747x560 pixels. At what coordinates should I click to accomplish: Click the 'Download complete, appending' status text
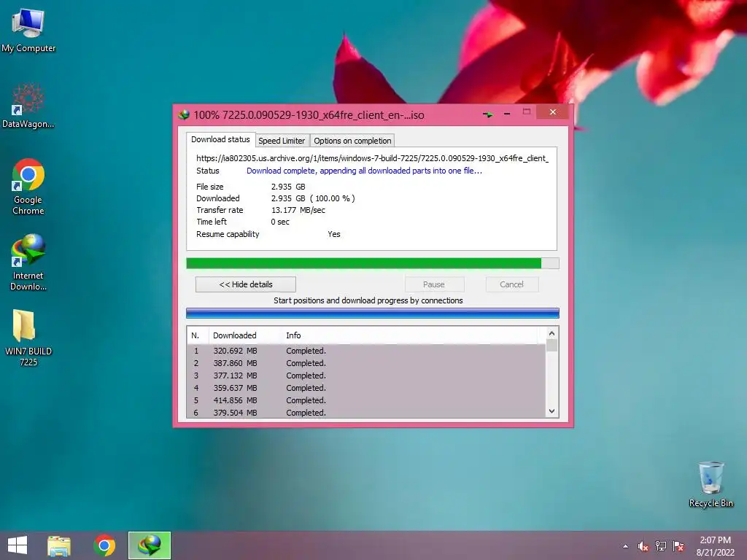[x=364, y=171]
